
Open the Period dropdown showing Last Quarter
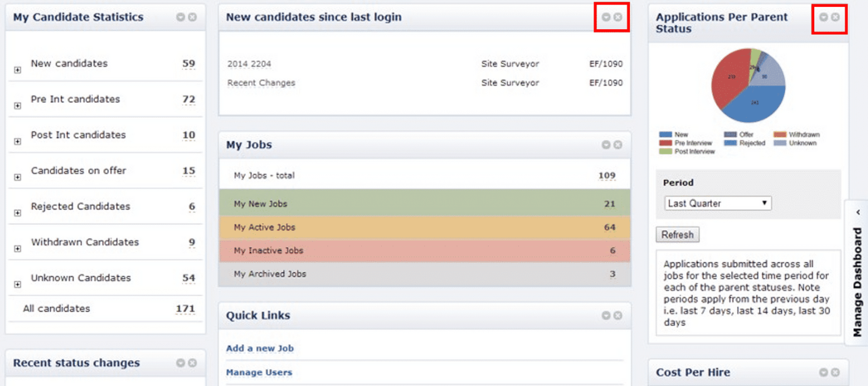tap(718, 203)
